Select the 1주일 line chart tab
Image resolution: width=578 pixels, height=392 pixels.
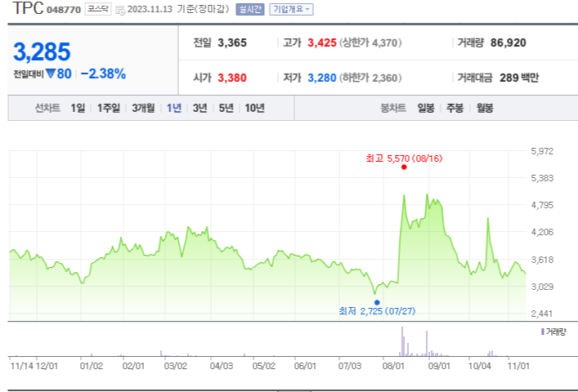click(x=109, y=108)
